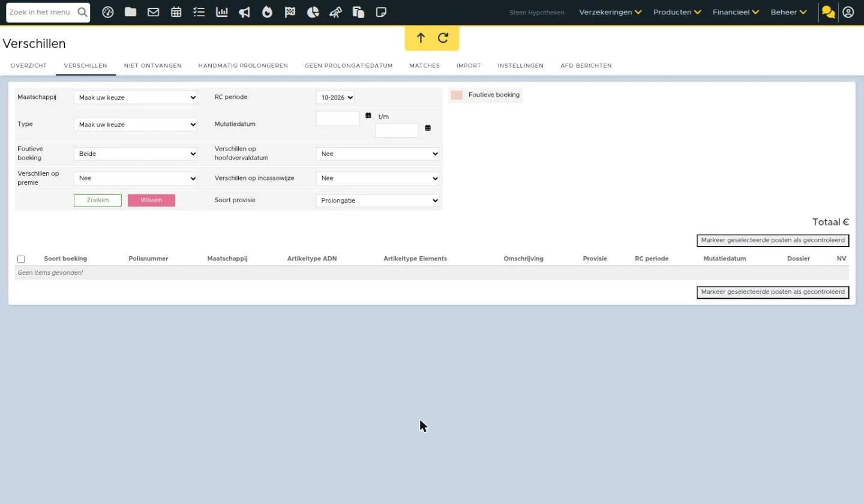
Task: Click the Omschrijving column header
Action: click(x=523, y=259)
